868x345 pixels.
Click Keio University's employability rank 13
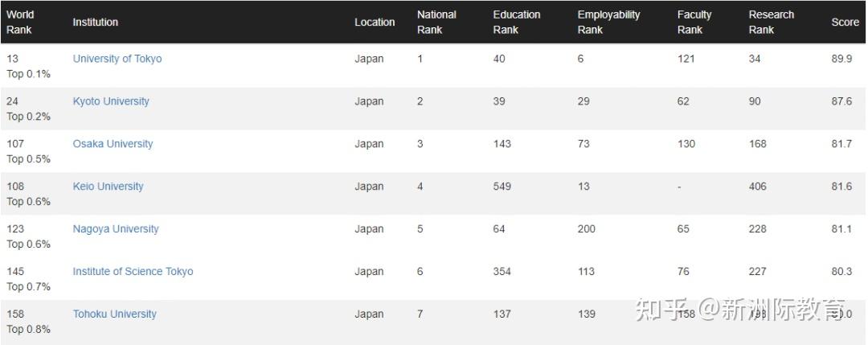[x=583, y=187]
